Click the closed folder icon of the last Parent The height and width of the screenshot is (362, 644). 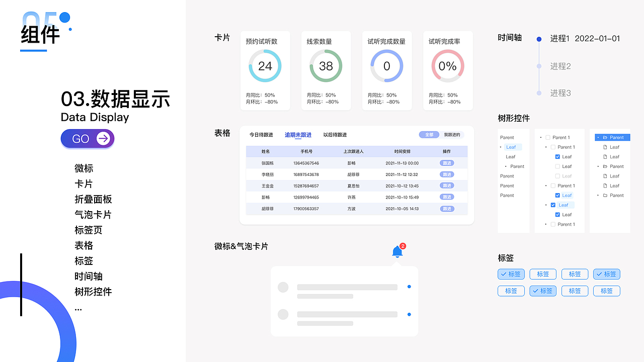tap(604, 195)
